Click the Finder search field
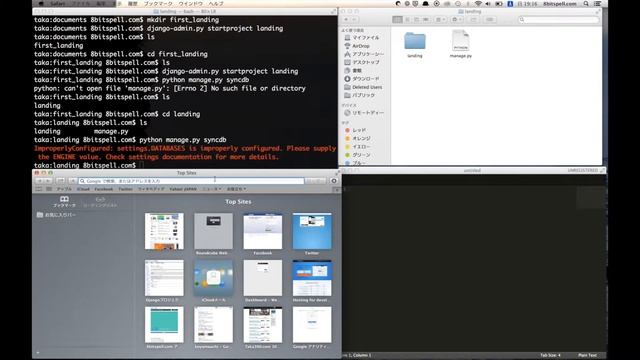The image size is (640, 360). tap(558, 20)
